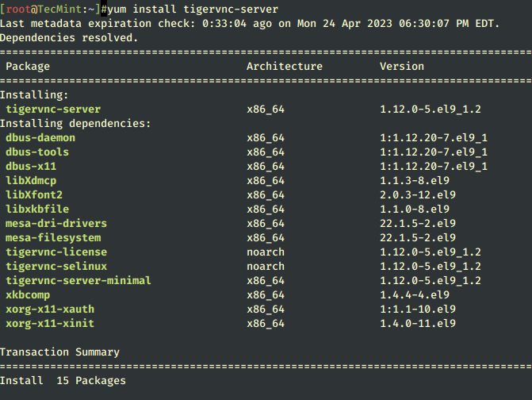
Task: Click the mesa-dri-drivers package name
Action: click(56, 224)
